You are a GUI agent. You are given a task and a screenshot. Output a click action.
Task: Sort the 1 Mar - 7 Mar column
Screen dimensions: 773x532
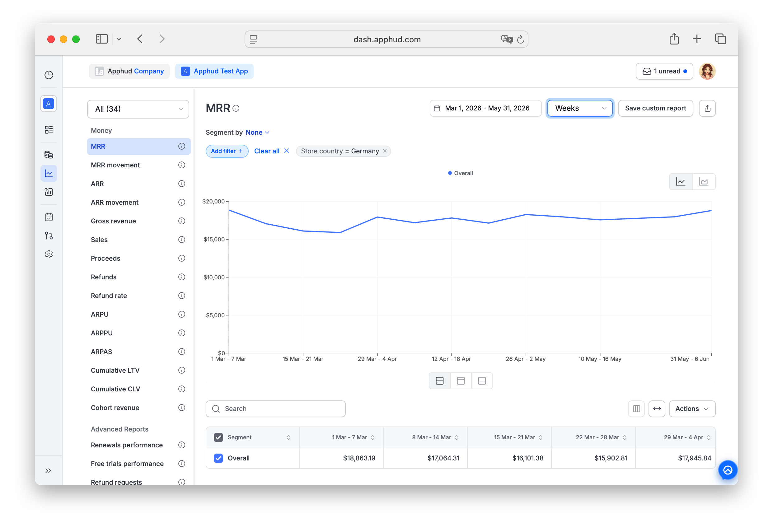click(x=373, y=438)
